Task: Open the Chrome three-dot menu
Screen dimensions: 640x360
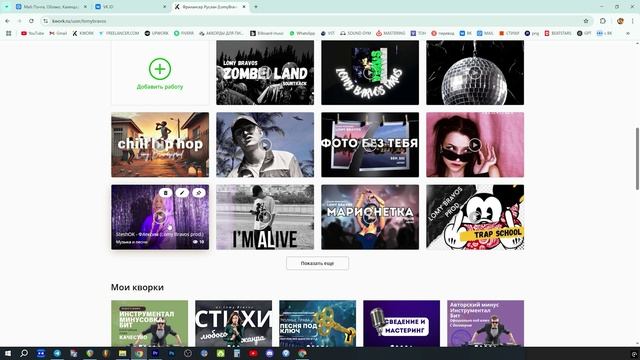Action: point(633,21)
